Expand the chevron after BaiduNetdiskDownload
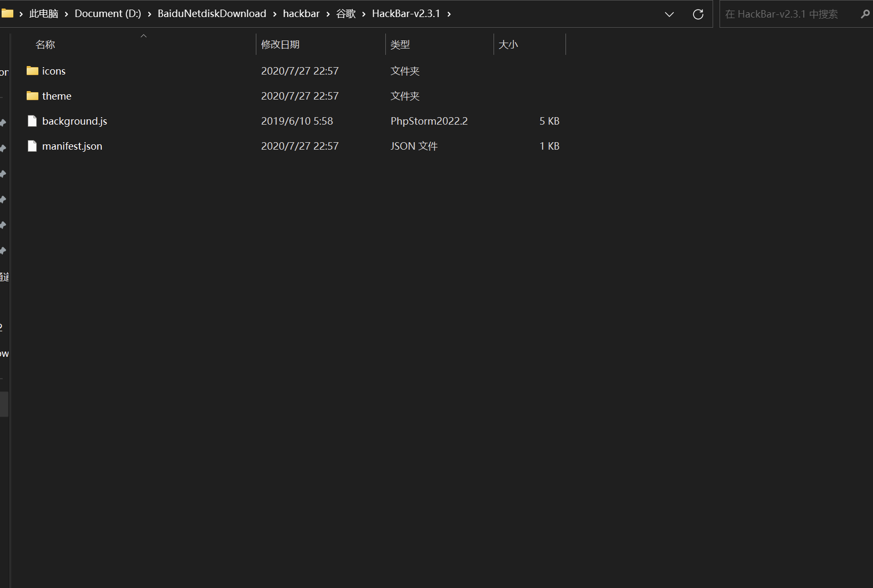The height and width of the screenshot is (588, 873). pos(275,14)
